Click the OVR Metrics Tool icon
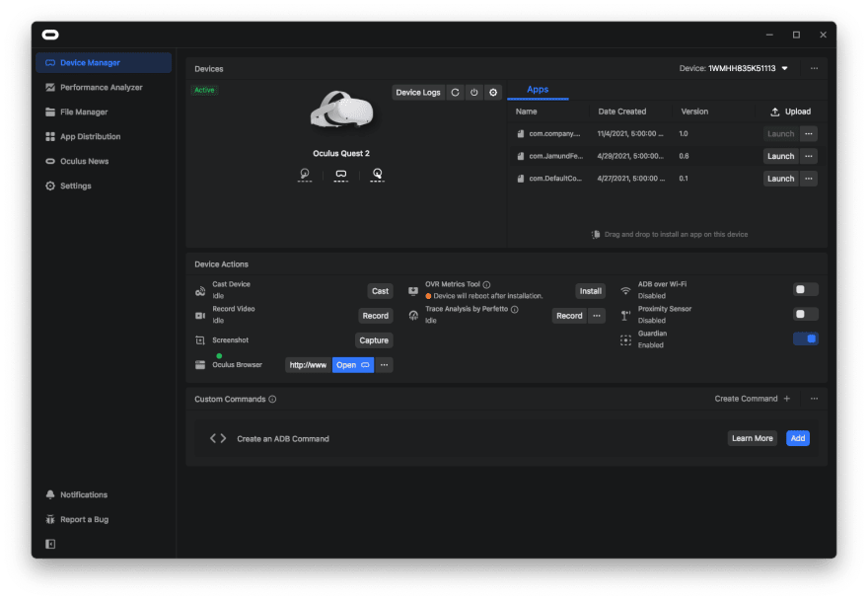Viewport: 868px width, 600px height. 413,291
